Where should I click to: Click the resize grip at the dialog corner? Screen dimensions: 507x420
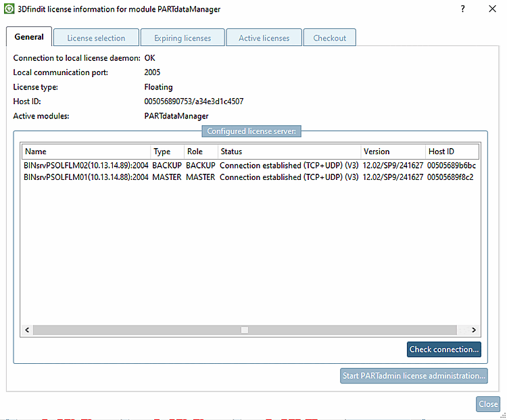pos(503,416)
